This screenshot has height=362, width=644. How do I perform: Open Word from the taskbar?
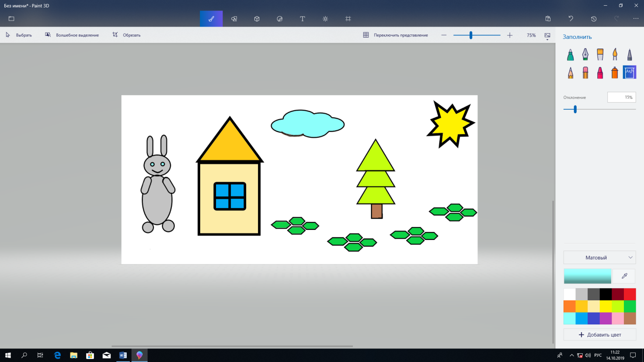click(123, 355)
